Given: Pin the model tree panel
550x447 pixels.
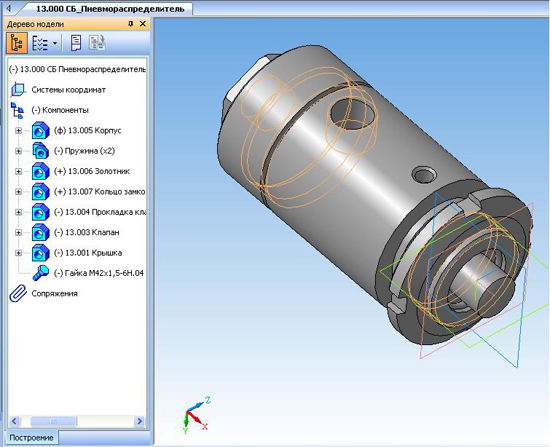Looking at the screenshot, I should pyautogui.click(x=130, y=24).
